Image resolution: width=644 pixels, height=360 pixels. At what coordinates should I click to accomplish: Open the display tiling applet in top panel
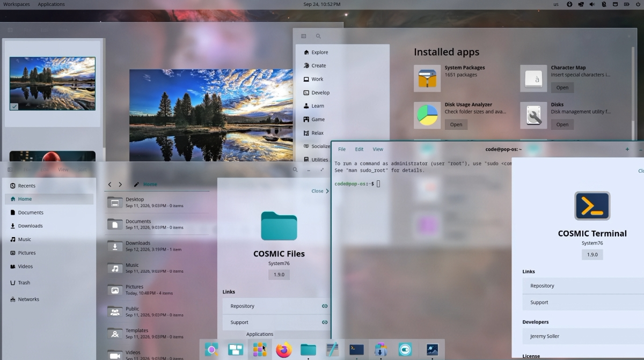point(581,4)
